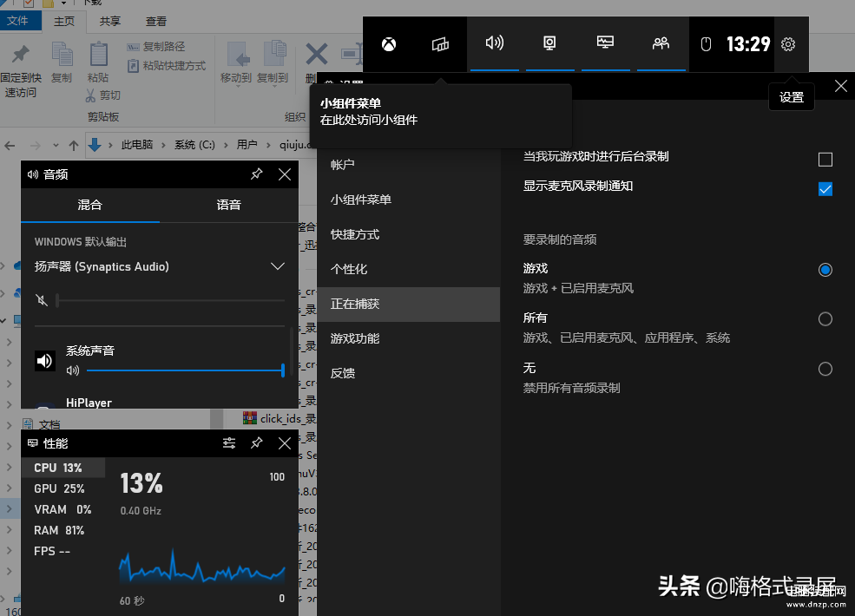
Task: Open the Game Bar settings gear icon
Action: pos(788,44)
